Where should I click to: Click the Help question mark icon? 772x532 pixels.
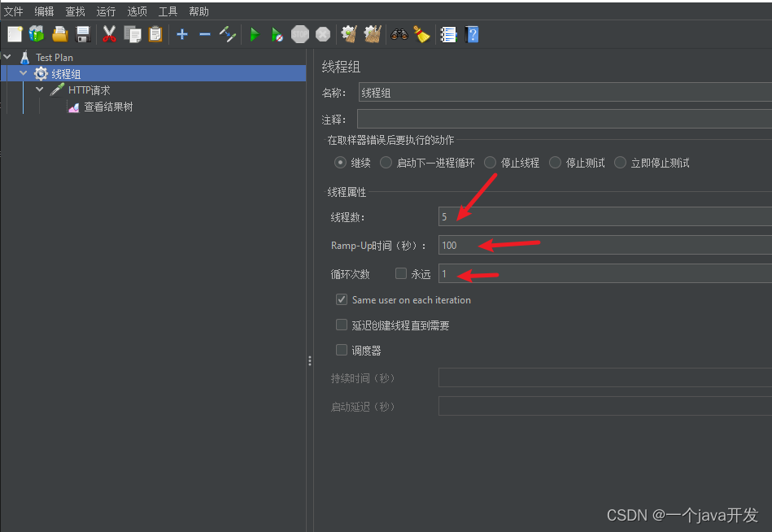(x=472, y=34)
